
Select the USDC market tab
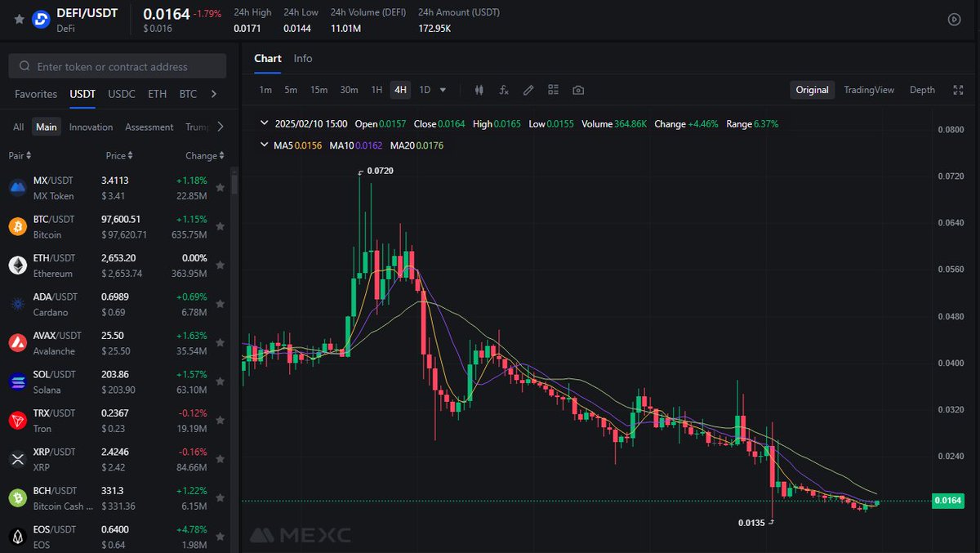point(122,94)
